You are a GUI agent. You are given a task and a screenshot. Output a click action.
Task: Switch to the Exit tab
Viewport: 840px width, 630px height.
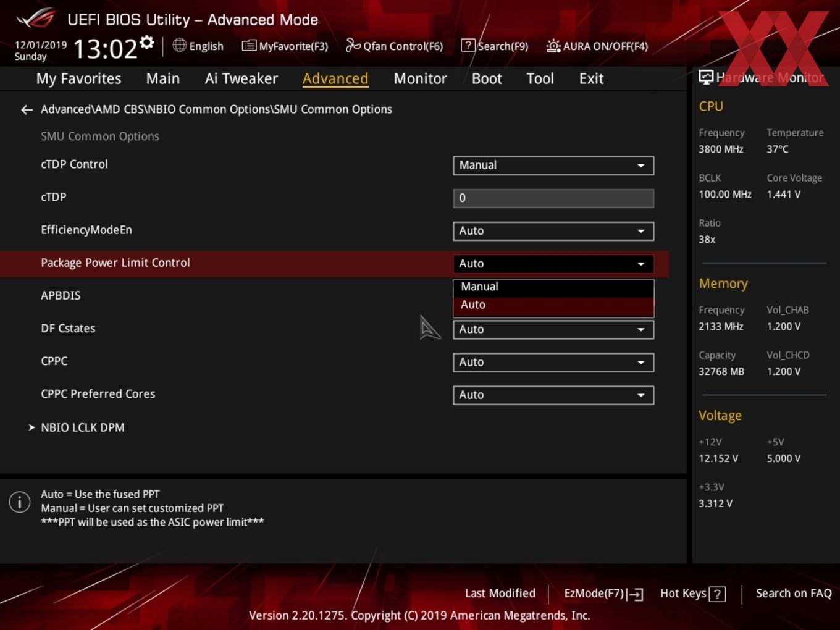click(x=591, y=78)
